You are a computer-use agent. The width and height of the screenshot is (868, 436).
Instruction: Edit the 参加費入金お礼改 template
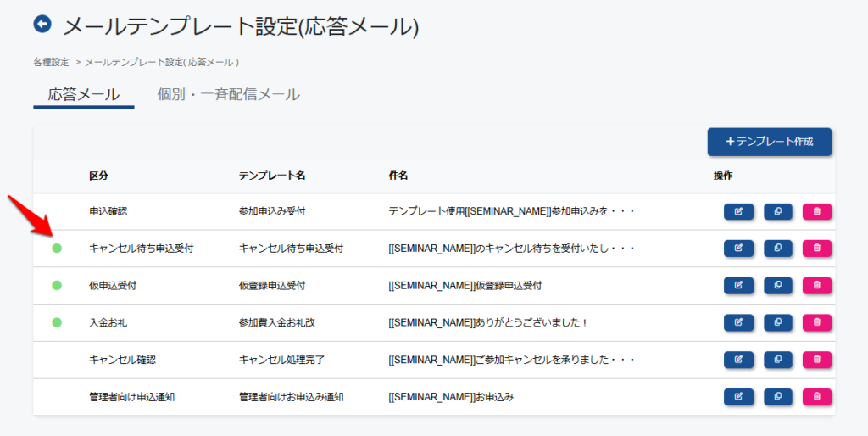click(x=738, y=322)
